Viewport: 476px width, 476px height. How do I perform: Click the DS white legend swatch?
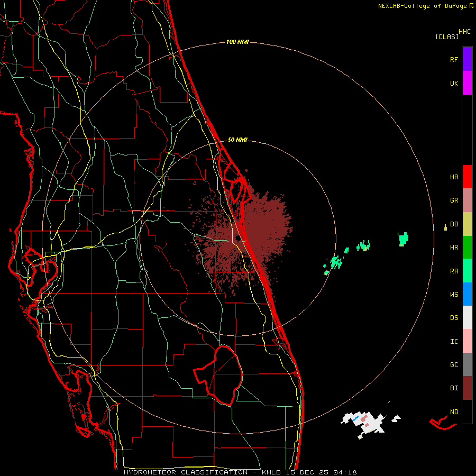coord(467,317)
